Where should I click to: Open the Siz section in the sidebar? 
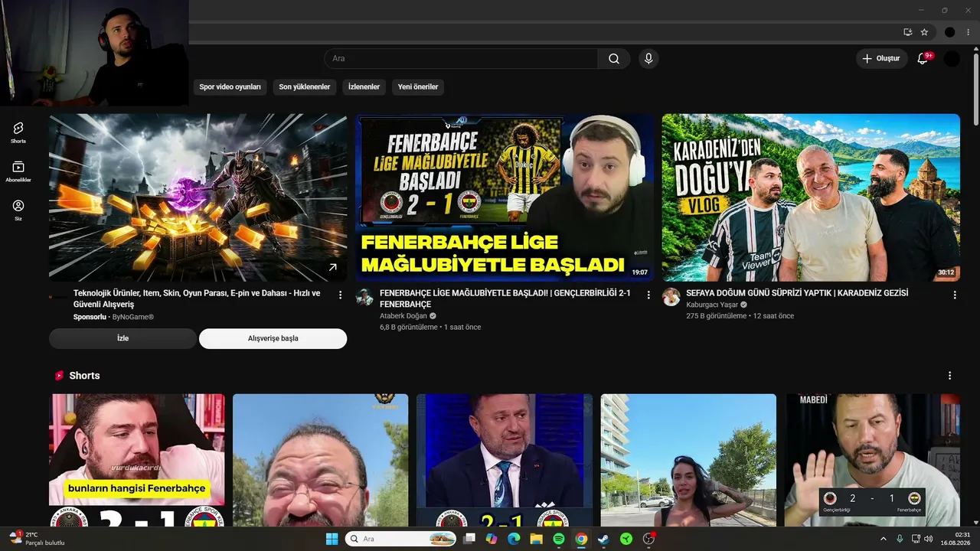(x=18, y=210)
